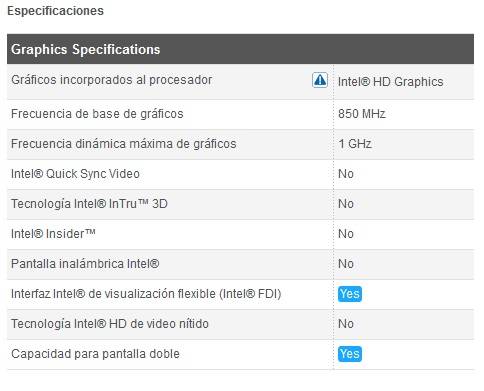Viewport: 484px width, 391px height.
Task: Select Frecuencia dinámica máxima de gráficos row
Action: pyautogui.click(x=240, y=144)
